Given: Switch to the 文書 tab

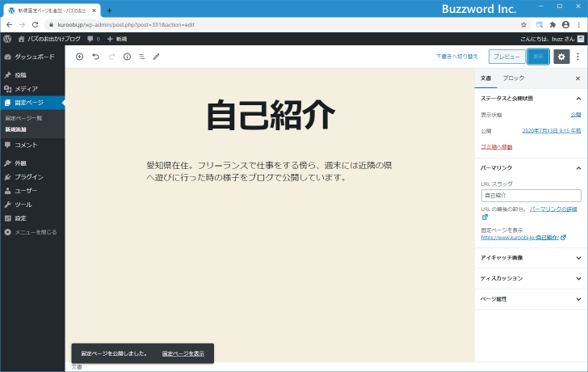Looking at the screenshot, I should point(485,78).
